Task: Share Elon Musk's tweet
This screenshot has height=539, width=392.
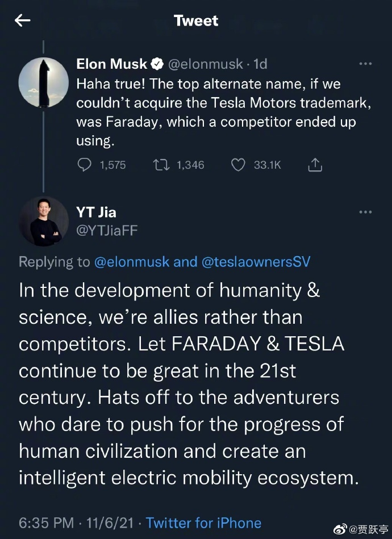Action: point(315,165)
